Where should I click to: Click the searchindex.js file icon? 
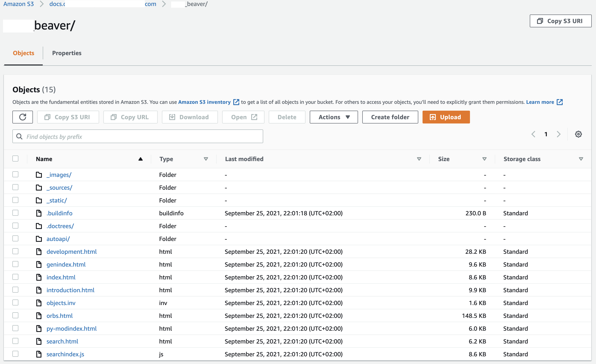pyautogui.click(x=39, y=354)
